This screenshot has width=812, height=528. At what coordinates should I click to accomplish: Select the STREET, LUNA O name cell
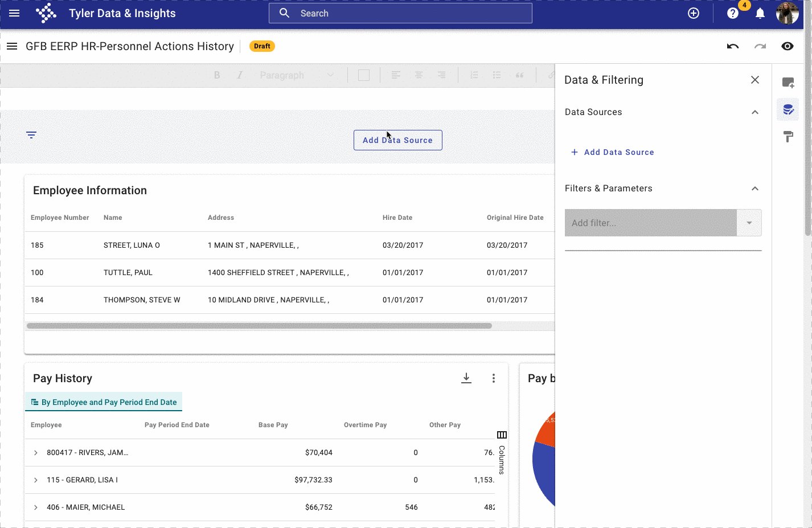click(132, 245)
